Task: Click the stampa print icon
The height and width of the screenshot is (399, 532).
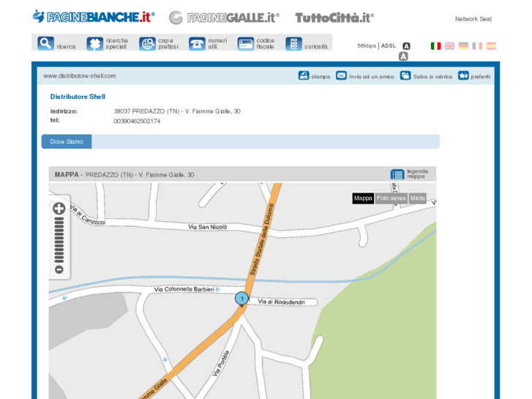Action: tap(304, 75)
